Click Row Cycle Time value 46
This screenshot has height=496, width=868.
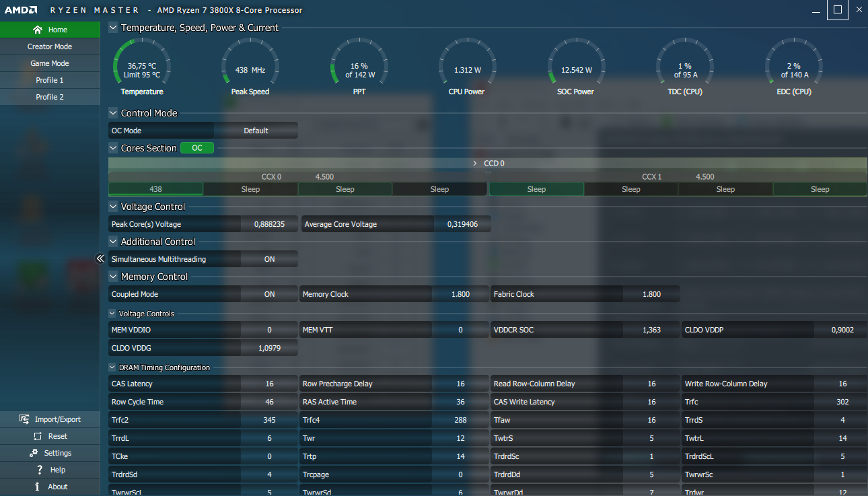269,402
